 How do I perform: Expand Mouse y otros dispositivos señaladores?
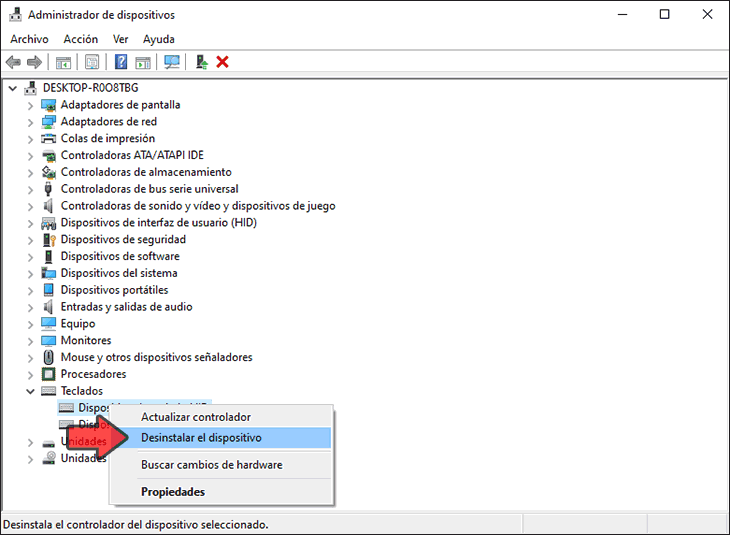[30, 358]
